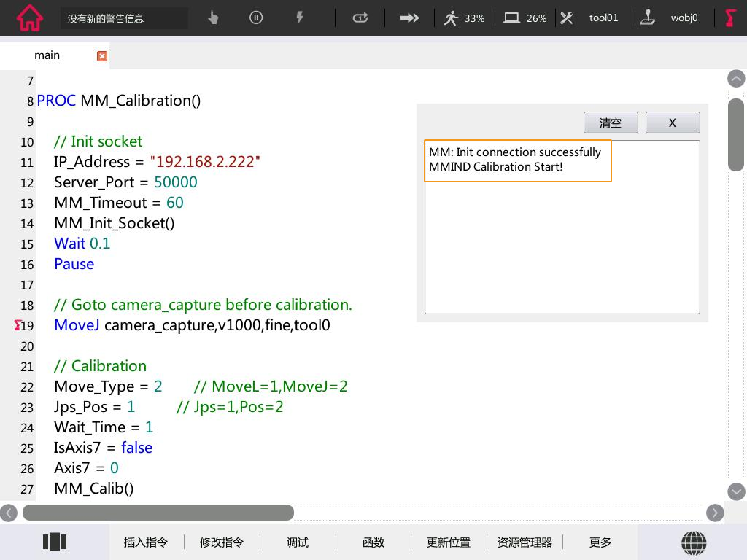Open the globe language icon at bottom right
This screenshot has height=560, width=747.
[694, 542]
